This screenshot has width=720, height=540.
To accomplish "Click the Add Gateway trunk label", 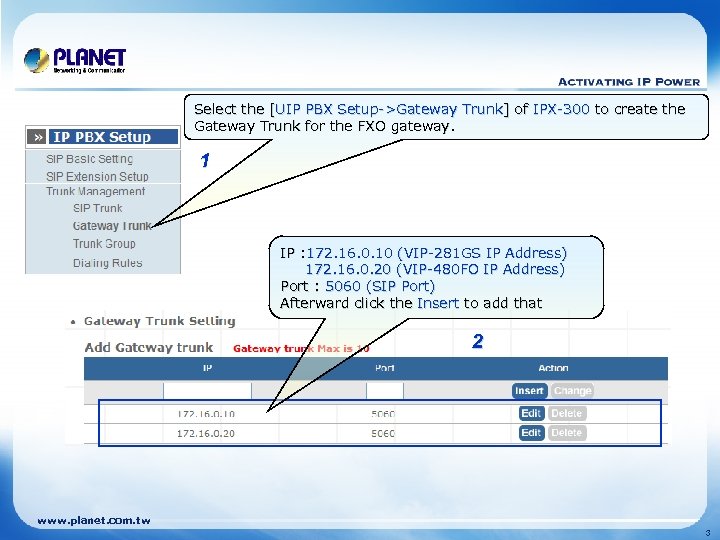I will point(149,348).
